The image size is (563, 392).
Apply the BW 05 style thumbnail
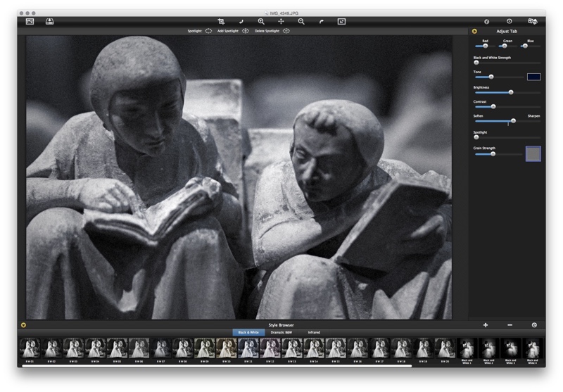117,348
